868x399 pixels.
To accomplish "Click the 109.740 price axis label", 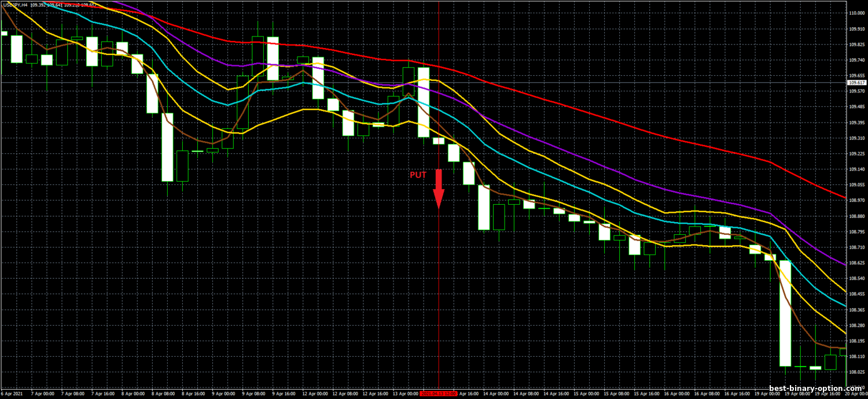I will (x=856, y=60).
